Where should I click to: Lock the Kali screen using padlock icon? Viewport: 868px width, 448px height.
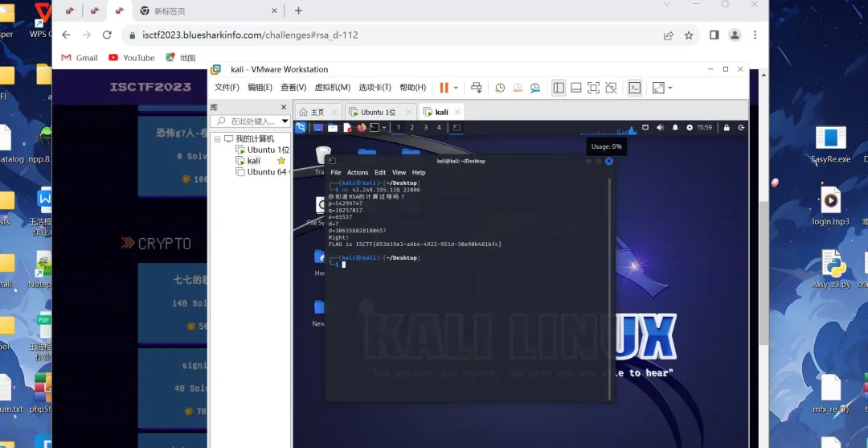[x=727, y=127]
